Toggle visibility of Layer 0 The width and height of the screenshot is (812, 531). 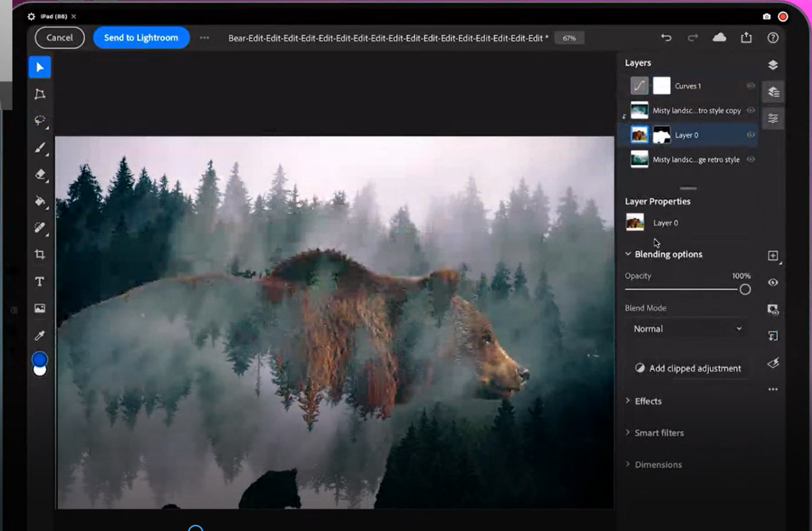tap(751, 135)
